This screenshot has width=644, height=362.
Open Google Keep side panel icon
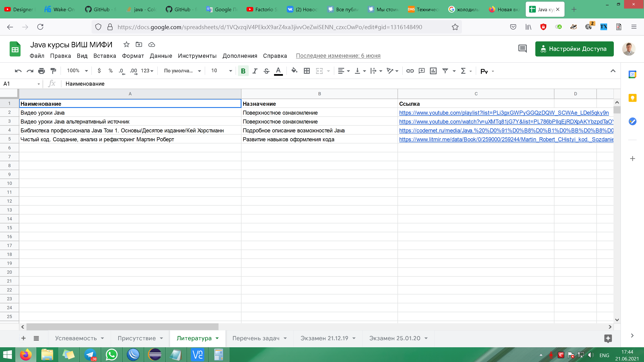632,98
